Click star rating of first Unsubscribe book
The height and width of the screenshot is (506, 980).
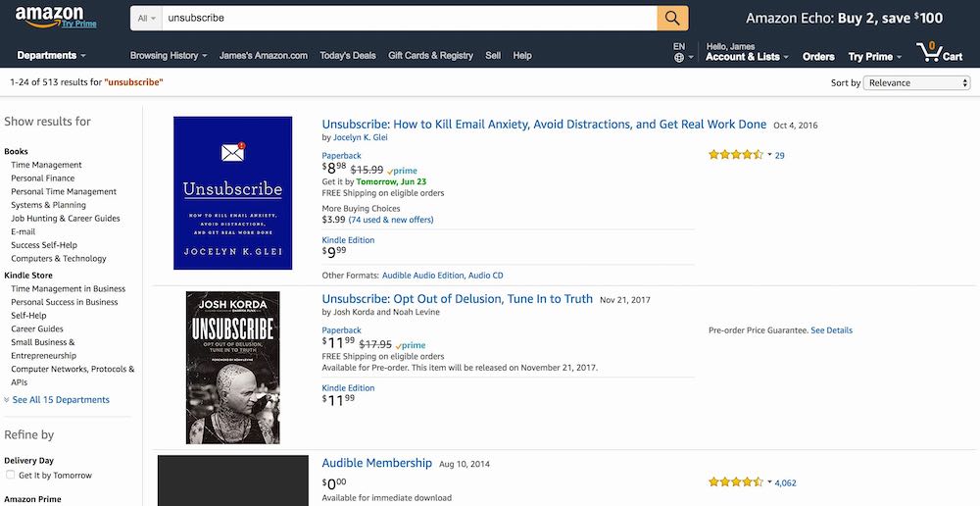coord(735,155)
